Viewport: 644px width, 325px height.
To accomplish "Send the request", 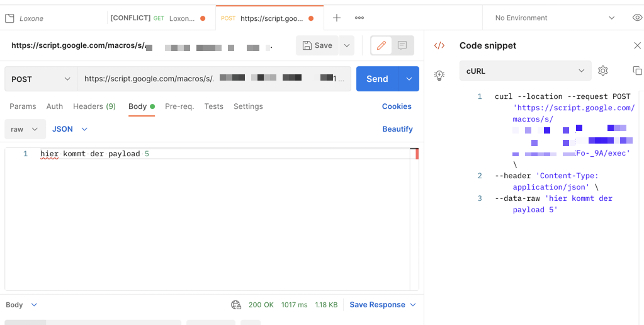I will click(377, 79).
